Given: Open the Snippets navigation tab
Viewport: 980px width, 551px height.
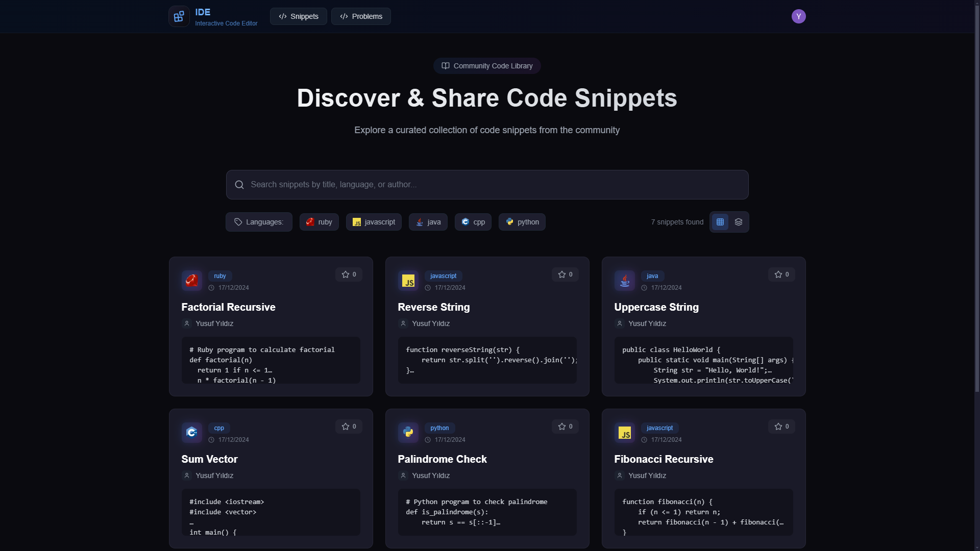Looking at the screenshot, I should click(x=298, y=16).
